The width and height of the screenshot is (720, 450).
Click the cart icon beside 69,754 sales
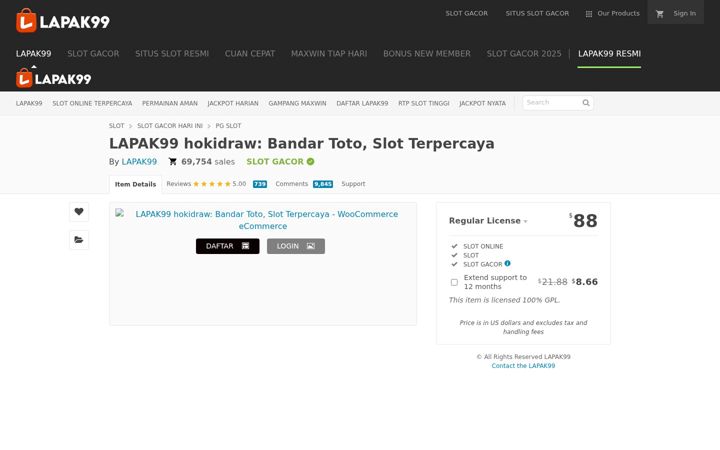coord(173,162)
